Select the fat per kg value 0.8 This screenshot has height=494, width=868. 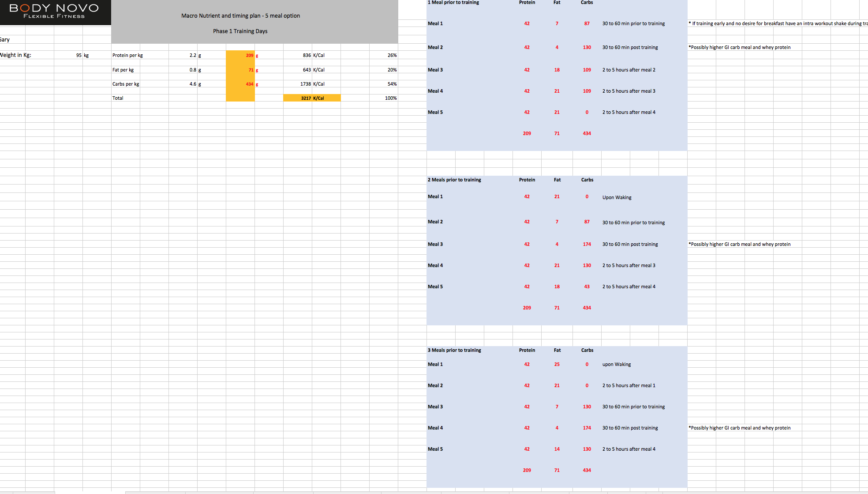[x=193, y=70]
